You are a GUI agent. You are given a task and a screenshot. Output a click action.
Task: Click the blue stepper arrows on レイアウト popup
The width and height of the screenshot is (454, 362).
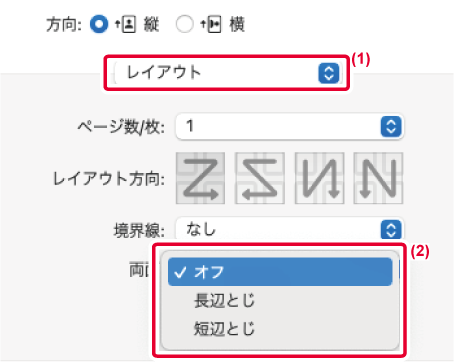329,73
